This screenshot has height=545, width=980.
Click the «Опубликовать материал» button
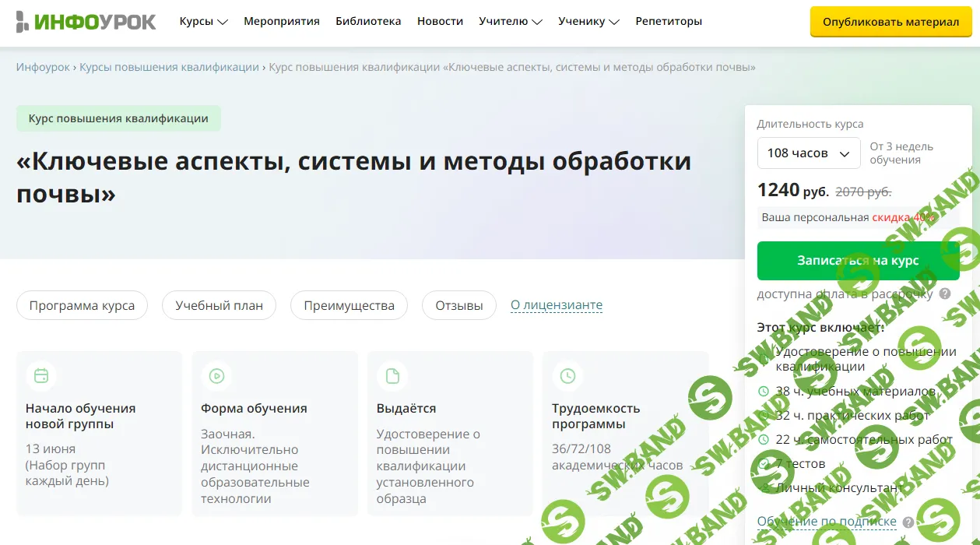pyautogui.click(x=890, y=23)
